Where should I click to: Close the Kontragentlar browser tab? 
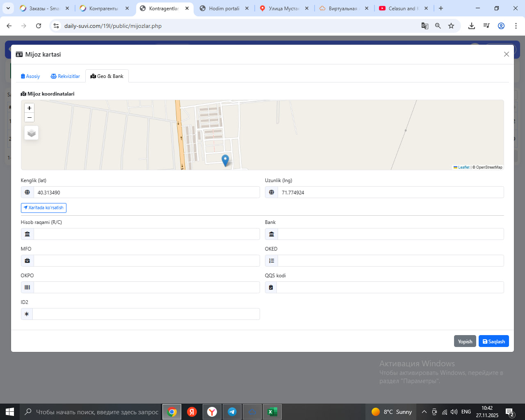tap(187, 8)
